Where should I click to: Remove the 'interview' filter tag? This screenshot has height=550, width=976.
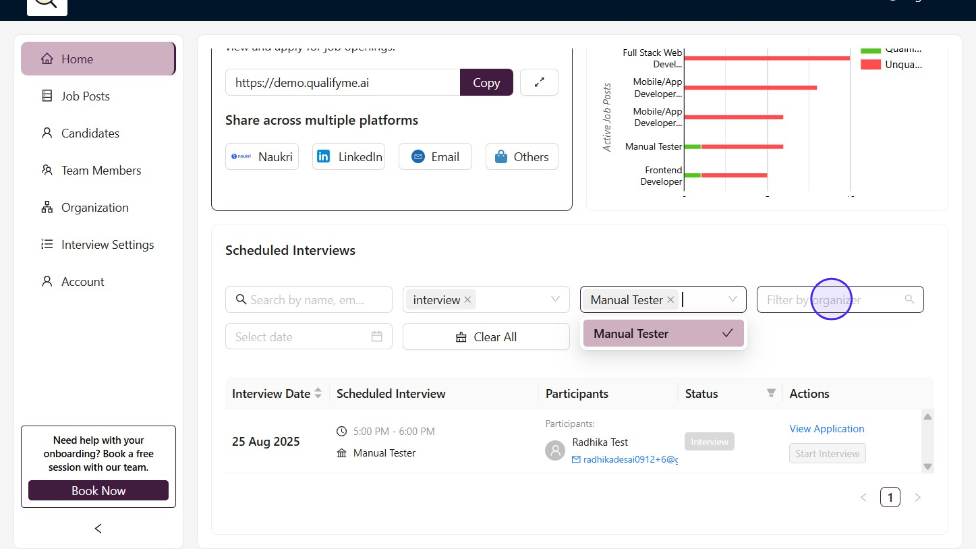[x=468, y=300]
